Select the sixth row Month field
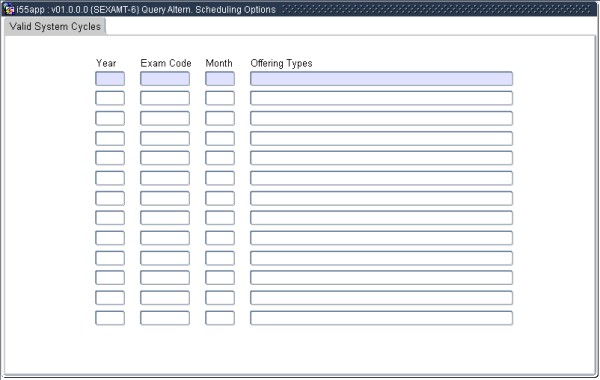600x380 pixels. (220, 178)
